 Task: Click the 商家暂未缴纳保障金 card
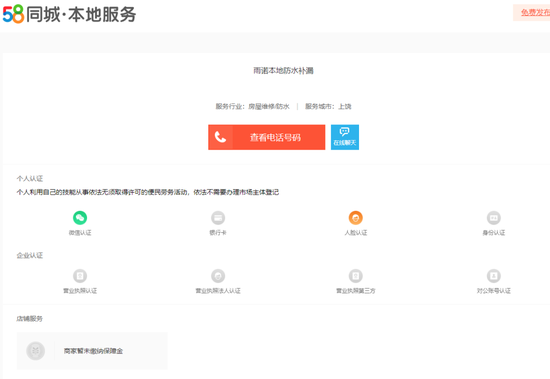click(92, 351)
